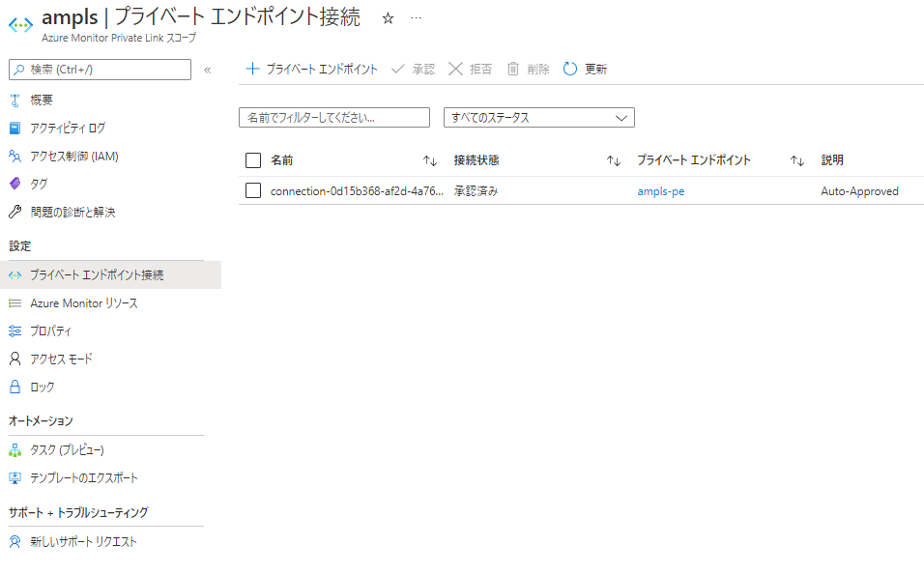Click the 説明 column header

(832, 160)
